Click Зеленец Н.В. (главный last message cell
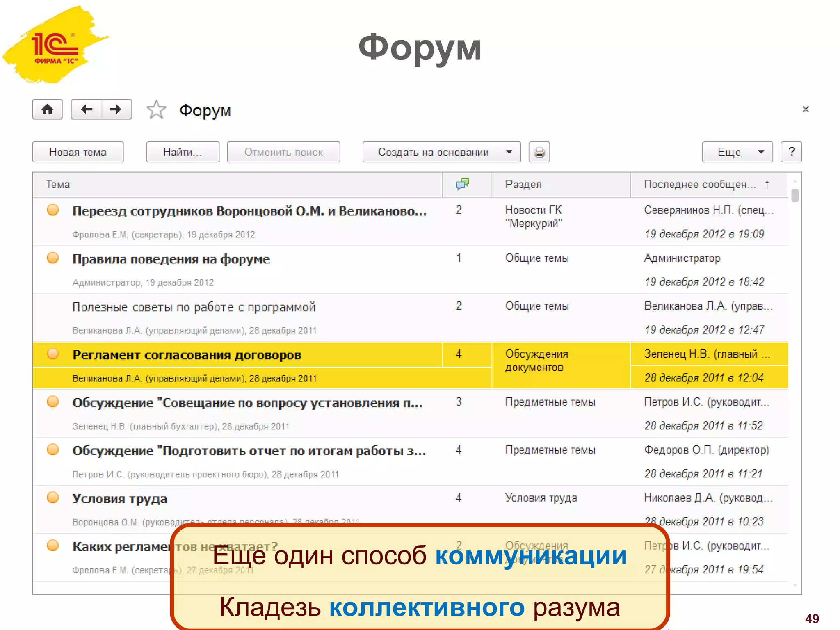The image size is (840, 630). 707,354
